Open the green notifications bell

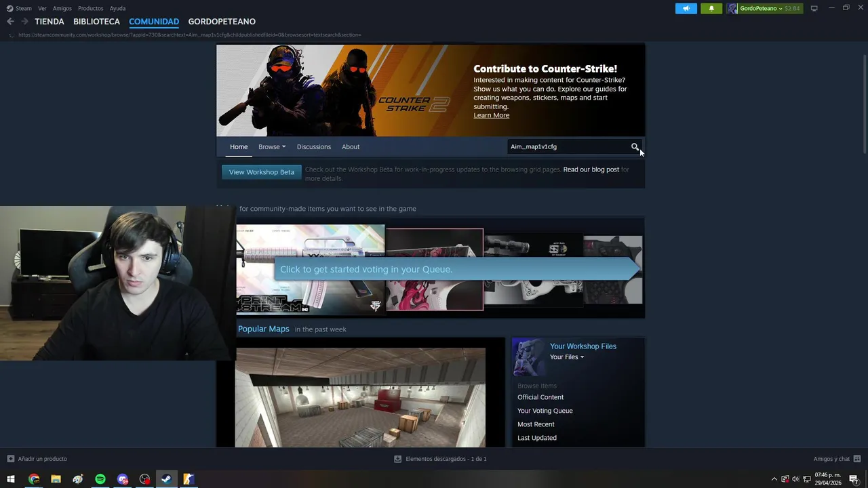[x=711, y=8]
